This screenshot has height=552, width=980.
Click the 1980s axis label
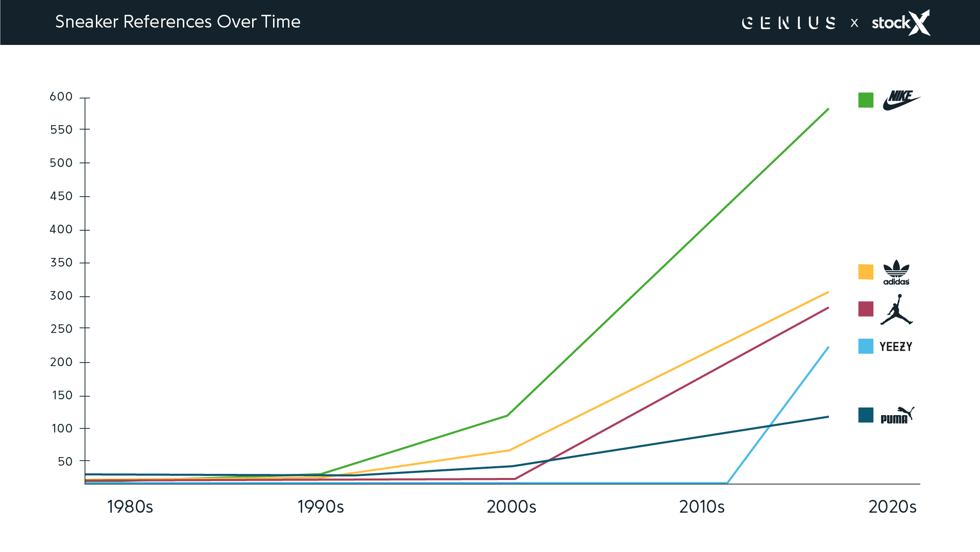click(130, 507)
